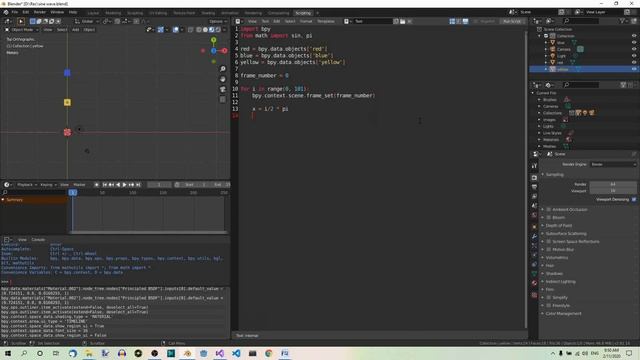Open the Render Engine dropdown
Screen dimensions: 640x360
[613, 164]
